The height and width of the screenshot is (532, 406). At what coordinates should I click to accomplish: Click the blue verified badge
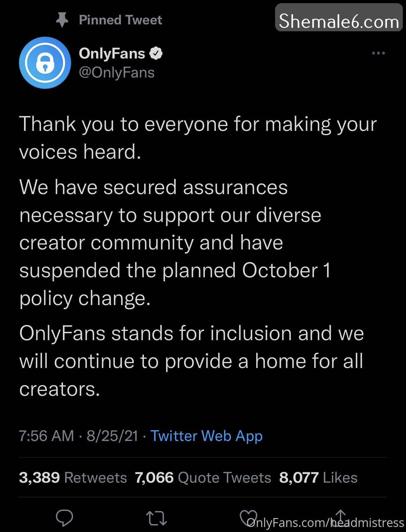pos(156,53)
